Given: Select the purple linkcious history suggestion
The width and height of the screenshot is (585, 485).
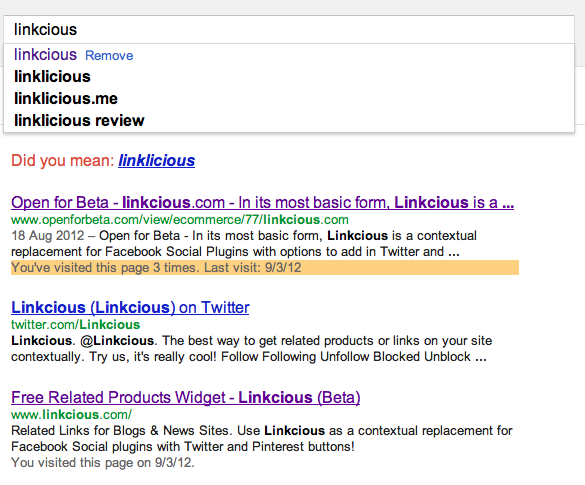Looking at the screenshot, I should (x=45, y=55).
